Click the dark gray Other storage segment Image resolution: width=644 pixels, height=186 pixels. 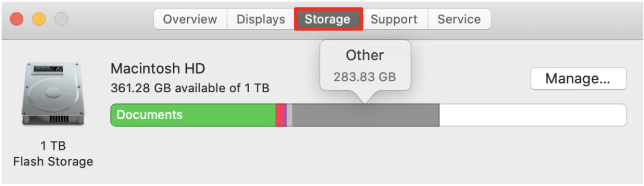click(365, 115)
